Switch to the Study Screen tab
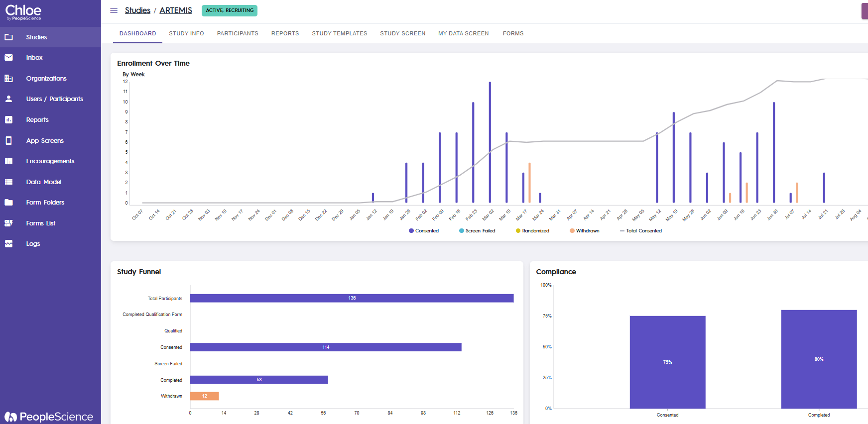Image resolution: width=868 pixels, height=424 pixels. pos(402,33)
